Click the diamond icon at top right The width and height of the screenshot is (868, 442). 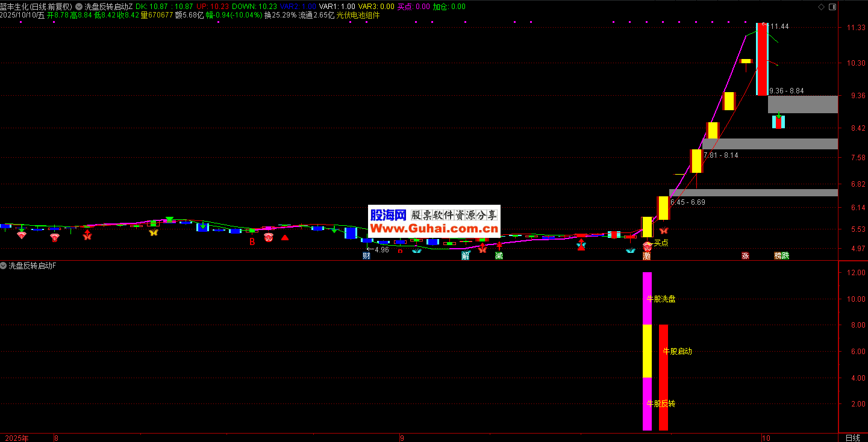[821, 7]
